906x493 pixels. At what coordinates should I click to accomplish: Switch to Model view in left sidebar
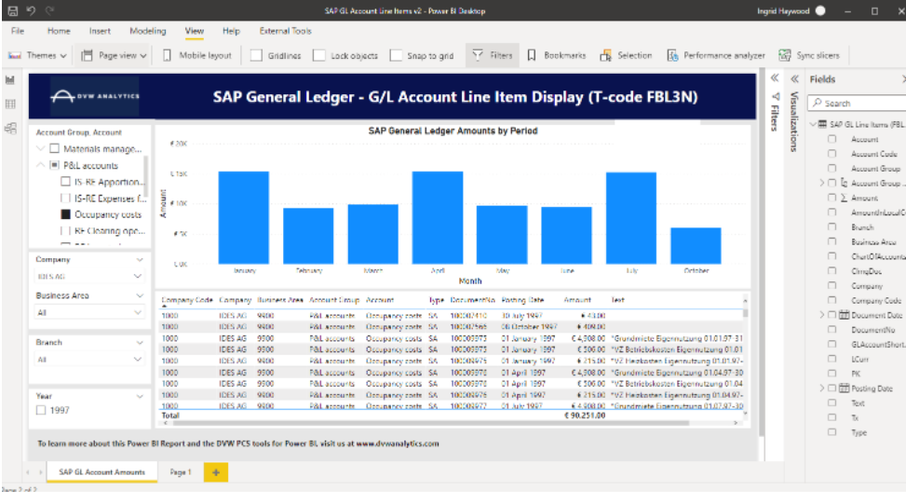tap(11, 128)
